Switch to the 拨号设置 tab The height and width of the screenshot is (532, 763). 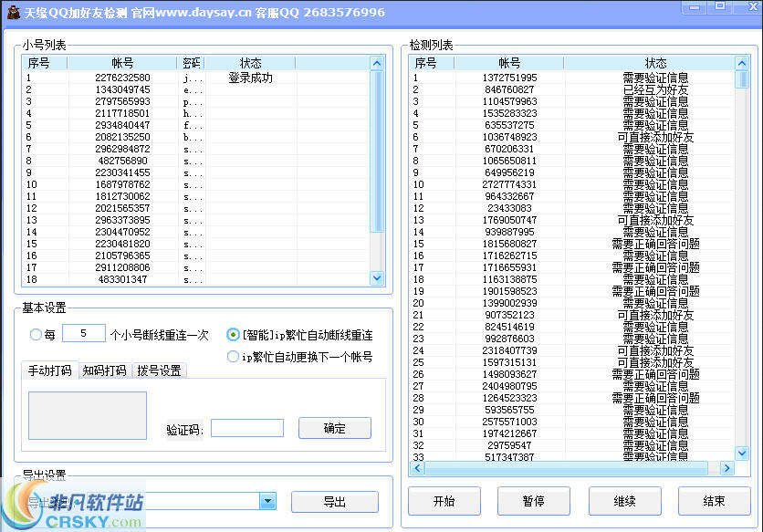[x=159, y=370]
